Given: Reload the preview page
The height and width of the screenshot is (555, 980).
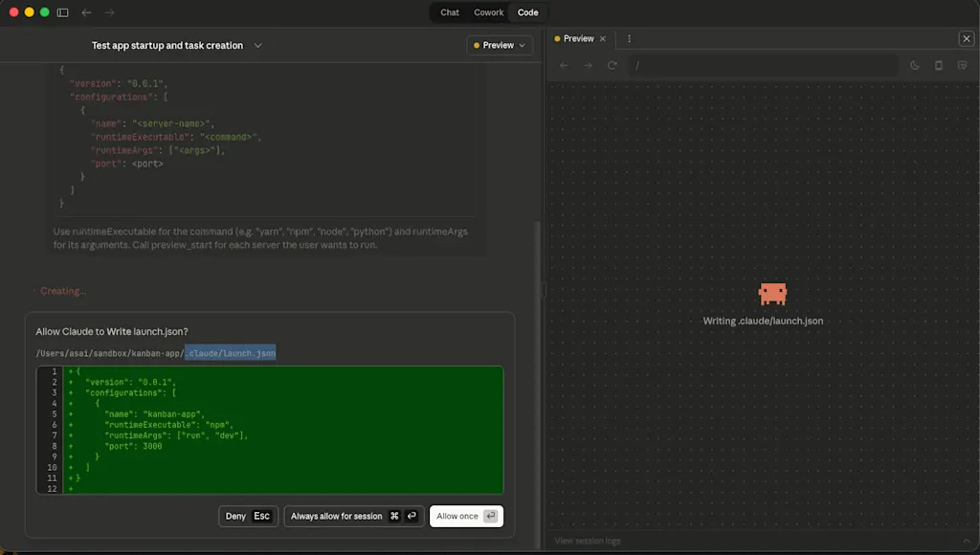Looking at the screenshot, I should (x=612, y=66).
